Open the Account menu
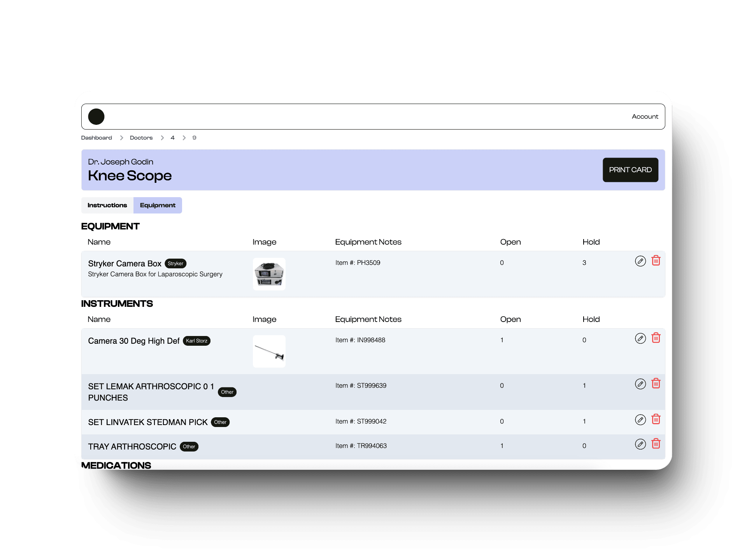 pyautogui.click(x=645, y=117)
